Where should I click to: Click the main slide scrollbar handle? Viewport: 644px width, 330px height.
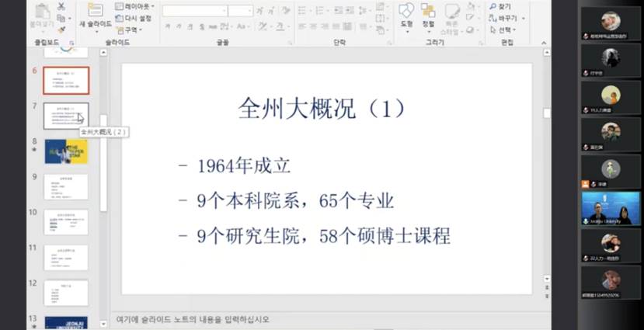(x=547, y=113)
